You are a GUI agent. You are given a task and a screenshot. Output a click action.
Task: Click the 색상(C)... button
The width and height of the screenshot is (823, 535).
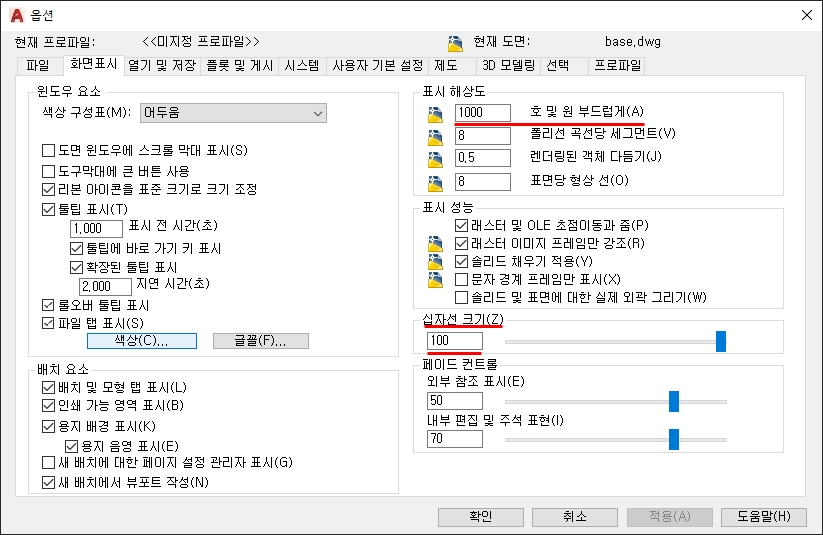pos(142,341)
